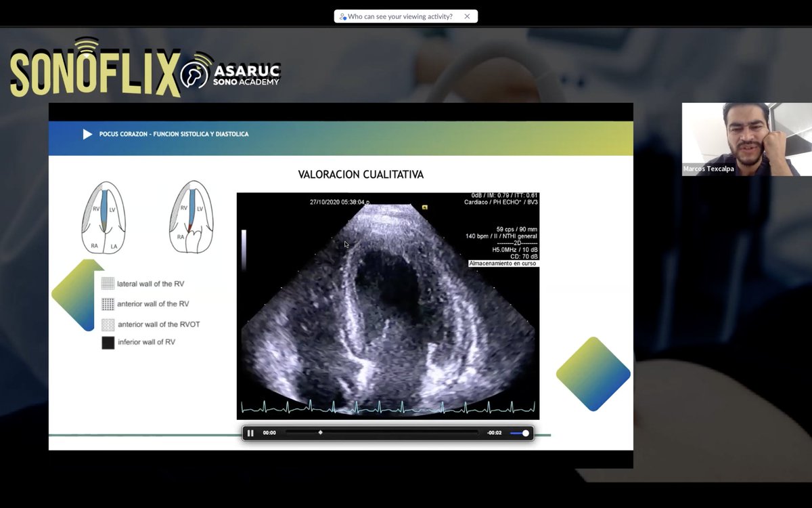Dismiss the viewing activity notification
This screenshot has width=812, height=508.
pyautogui.click(x=467, y=16)
